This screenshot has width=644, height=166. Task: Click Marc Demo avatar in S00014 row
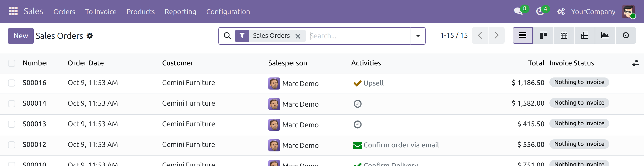coord(274,104)
